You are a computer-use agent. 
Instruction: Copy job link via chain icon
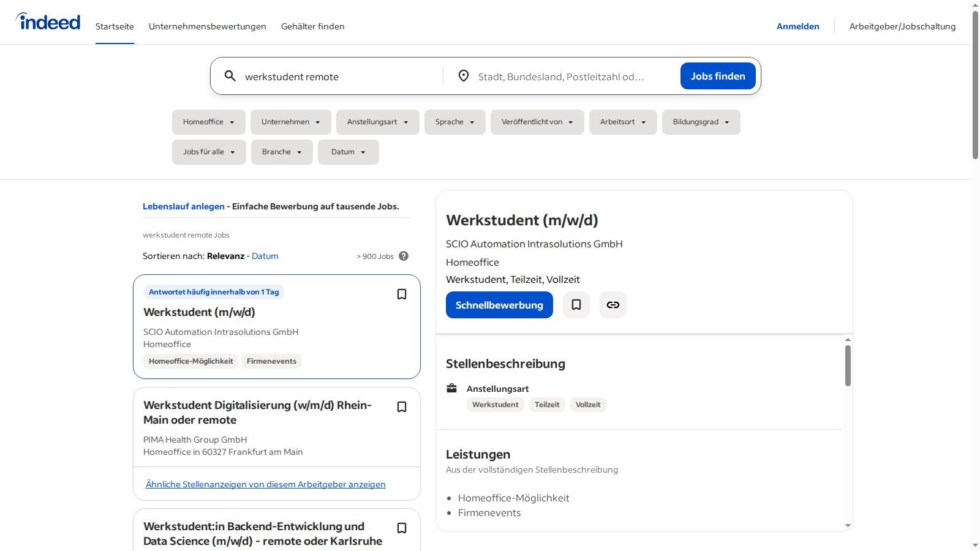pyautogui.click(x=612, y=305)
